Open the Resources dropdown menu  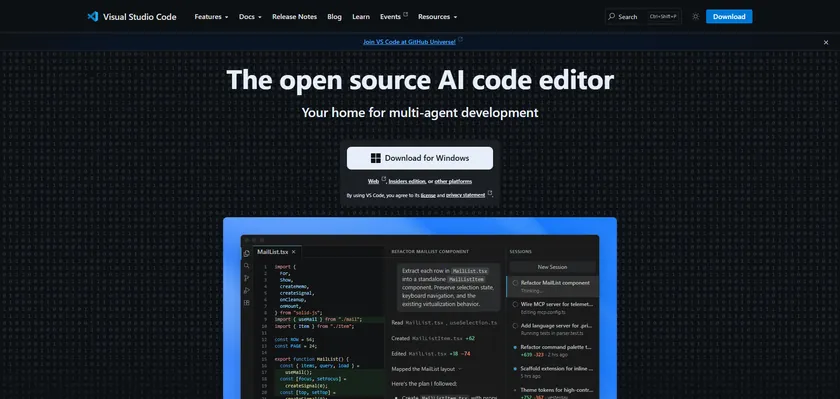tap(438, 17)
